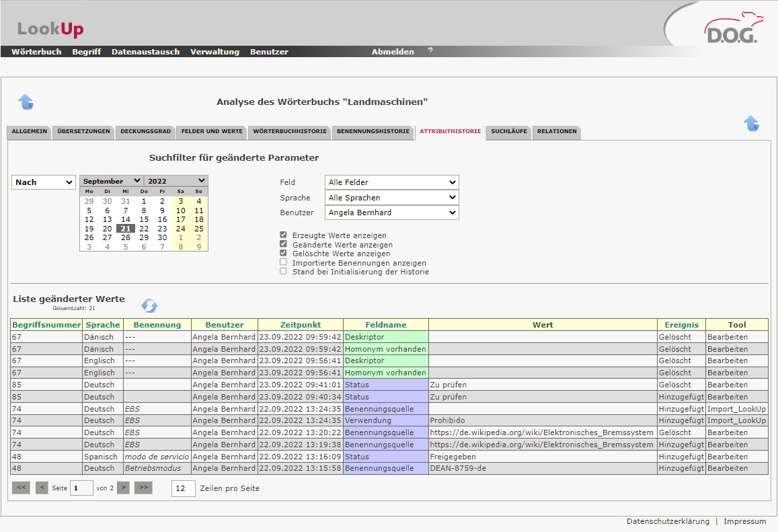Screen dimensions: 778x532
Task: Switch to the Benennungshistorie tab
Action: coord(373,132)
